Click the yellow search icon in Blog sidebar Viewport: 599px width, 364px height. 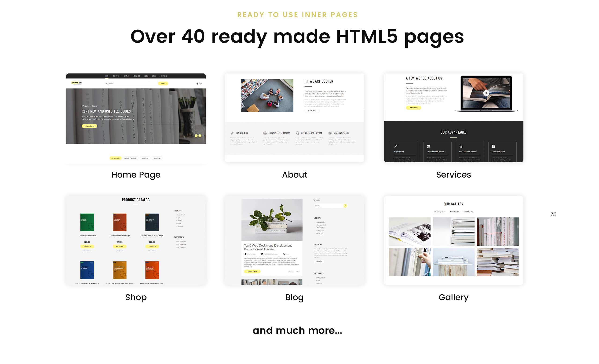pyautogui.click(x=345, y=206)
